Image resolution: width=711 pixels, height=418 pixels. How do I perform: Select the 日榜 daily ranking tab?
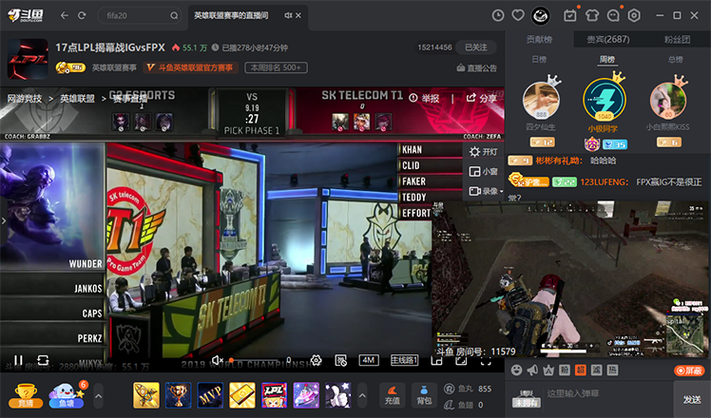[539, 59]
